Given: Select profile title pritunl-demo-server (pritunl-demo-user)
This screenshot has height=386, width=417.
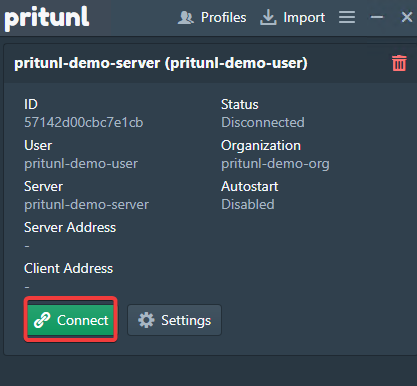Looking at the screenshot, I should click(161, 63).
